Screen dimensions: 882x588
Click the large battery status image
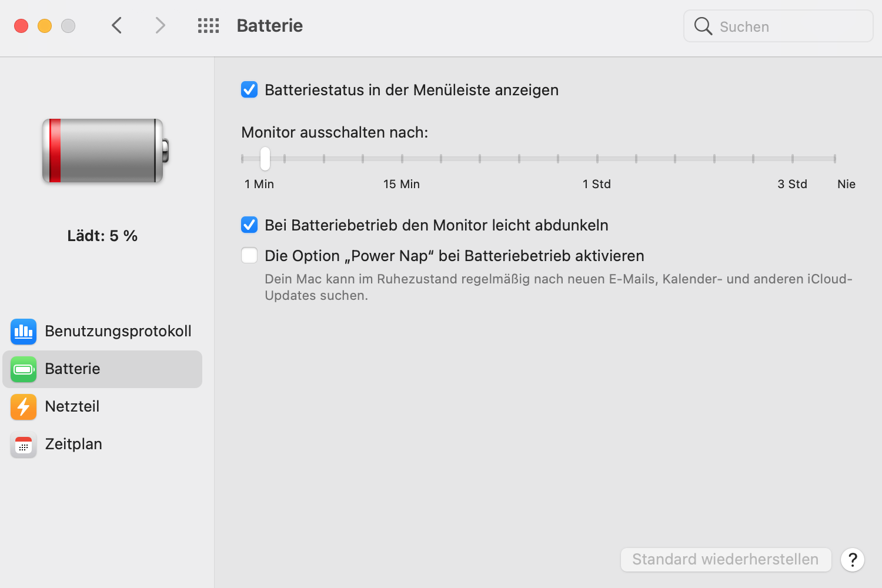pyautogui.click(x=105, y=151)
